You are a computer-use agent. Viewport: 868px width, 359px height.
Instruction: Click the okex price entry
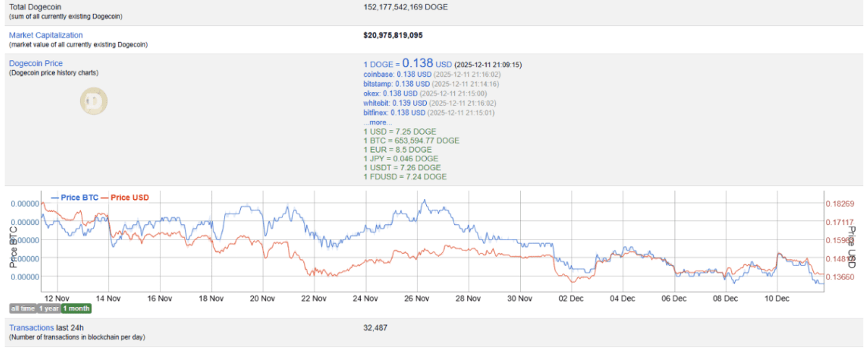pos(390,93)
